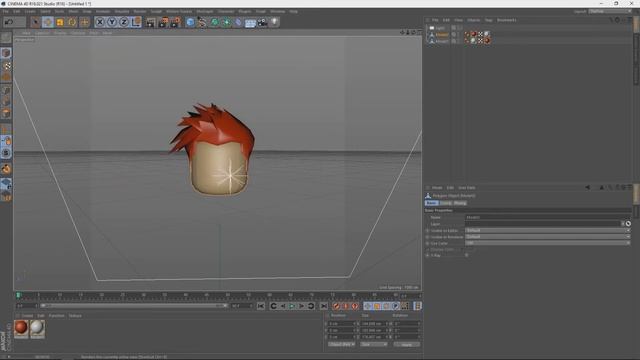This screenshot has width=640, height=360.
Task: Click checkered UVW tag on highlighted Model
Action: tap(480, 34)
